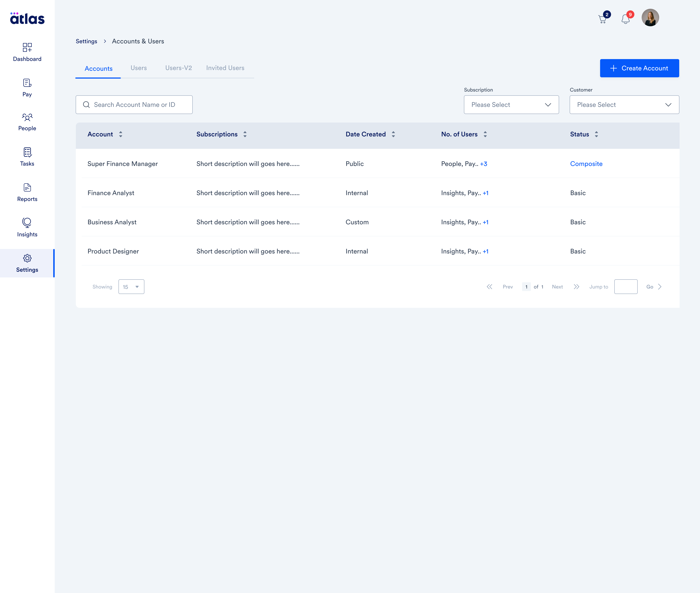Click the Prev page button
Image resolution: width=700 pixels, height=593 pixels.
click(x=507, y=287)
